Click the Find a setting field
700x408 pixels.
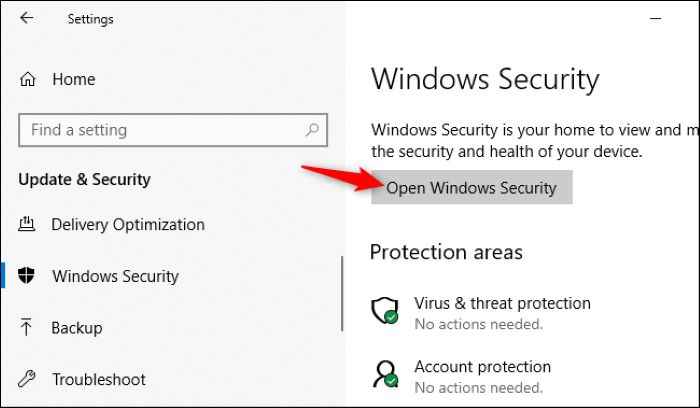[x=173, y=130]
